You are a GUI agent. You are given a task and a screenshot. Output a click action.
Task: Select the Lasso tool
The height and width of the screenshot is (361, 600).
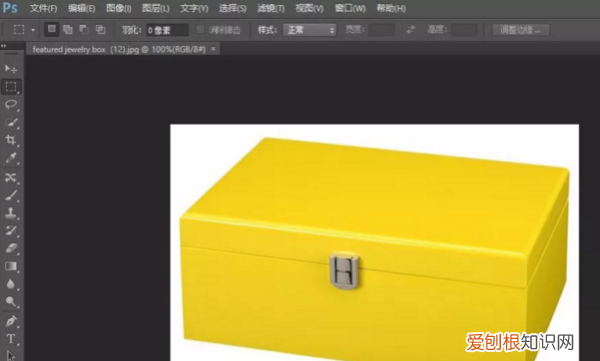coord(11,105)
